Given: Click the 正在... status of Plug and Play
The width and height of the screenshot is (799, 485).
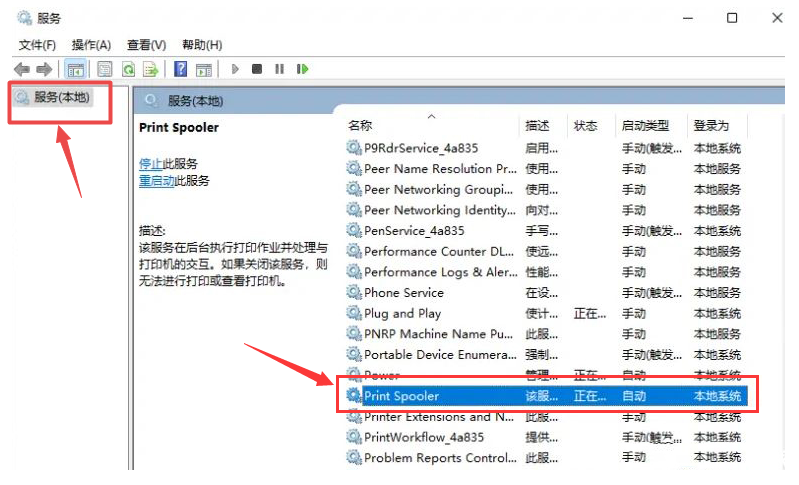Looking at the screenshot, I should point(590,313).
